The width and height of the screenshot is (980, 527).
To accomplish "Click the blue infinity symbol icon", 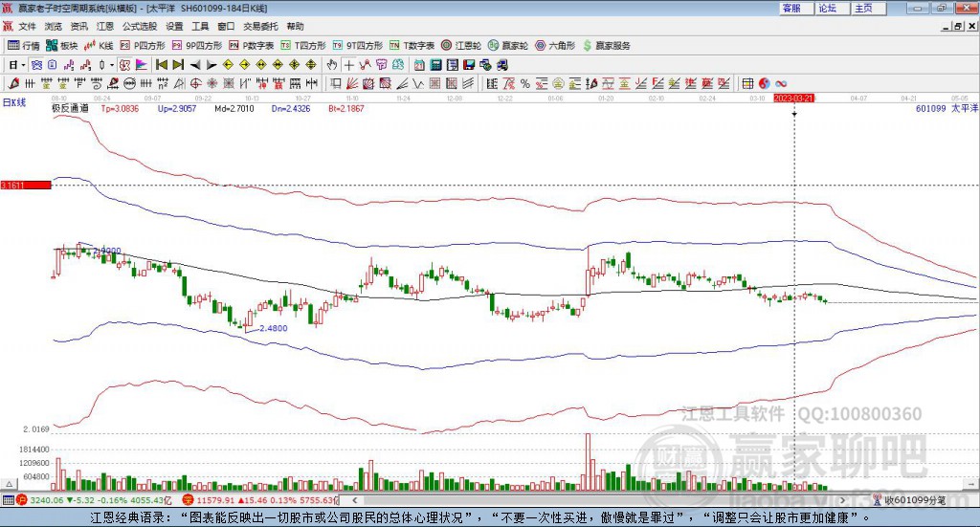I will click(781, 83).
